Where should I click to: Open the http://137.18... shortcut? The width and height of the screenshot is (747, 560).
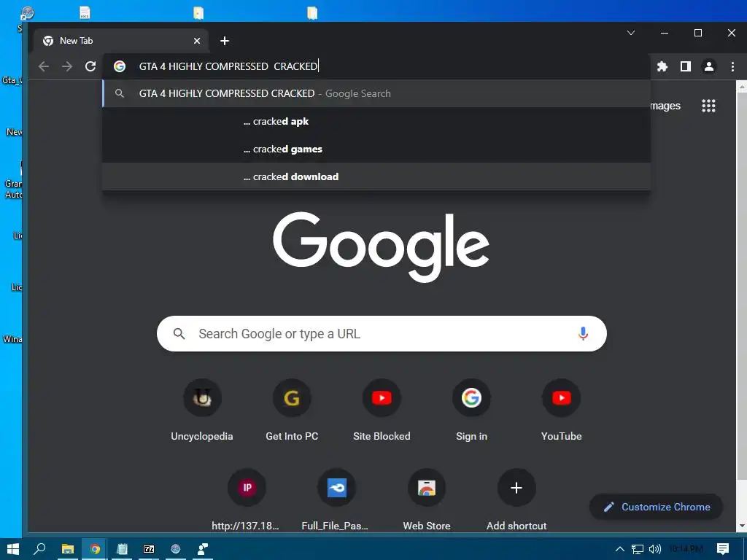[247, 500]
